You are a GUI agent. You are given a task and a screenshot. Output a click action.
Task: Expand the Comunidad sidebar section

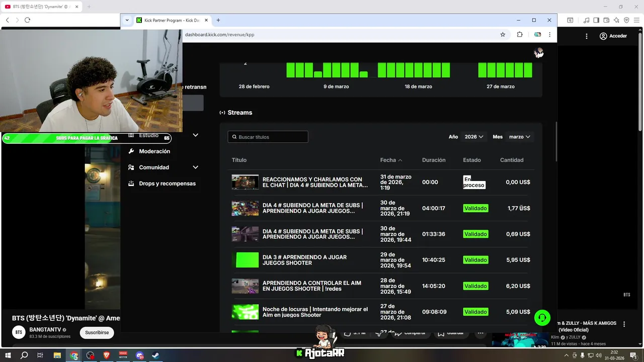pos(196,167)
